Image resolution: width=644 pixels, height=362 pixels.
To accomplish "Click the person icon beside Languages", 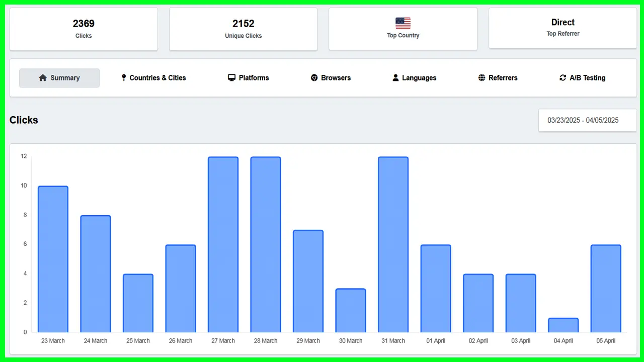I will pos(395,78).
